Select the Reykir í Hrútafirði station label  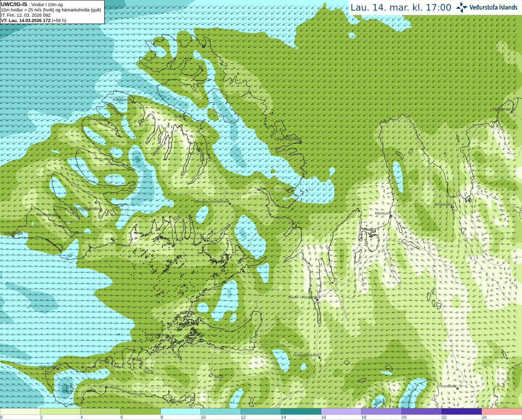[302, 297]
